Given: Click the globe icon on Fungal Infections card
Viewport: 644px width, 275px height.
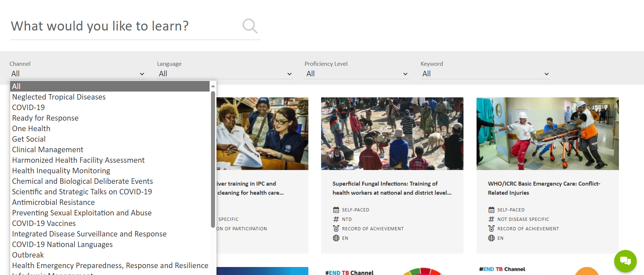Looking at the screenshot, I should coord(336,238).
